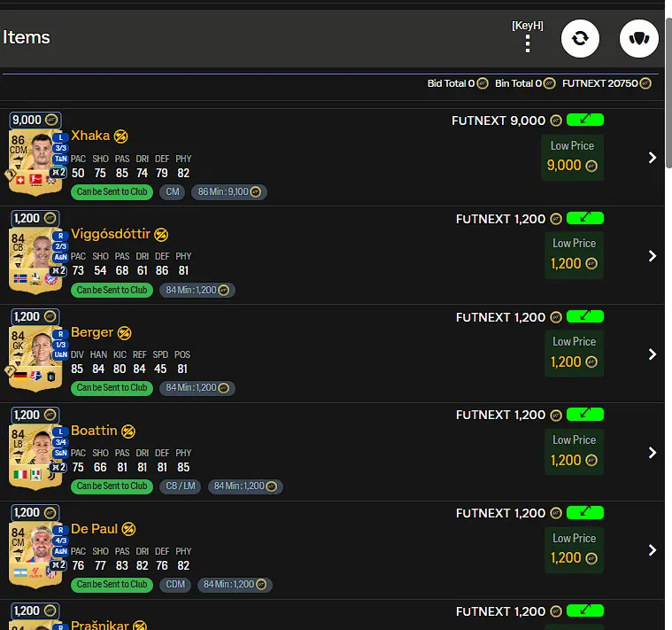Expand Berger item details with chevron
Screen dimensions: 672x630
[653, 354]
